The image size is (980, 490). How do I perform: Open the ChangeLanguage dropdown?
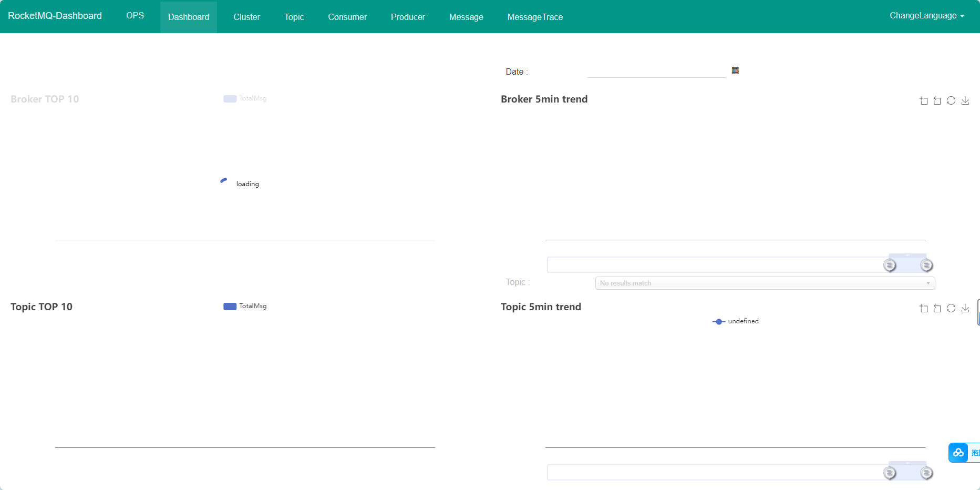(x=927, y=16)
